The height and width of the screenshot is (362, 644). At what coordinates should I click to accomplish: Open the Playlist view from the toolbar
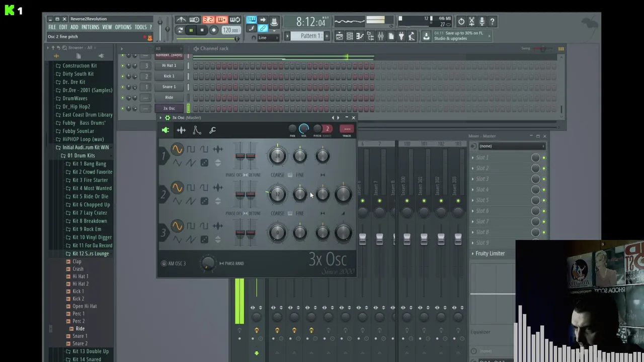pyautogui.click(x=340, y=36)
